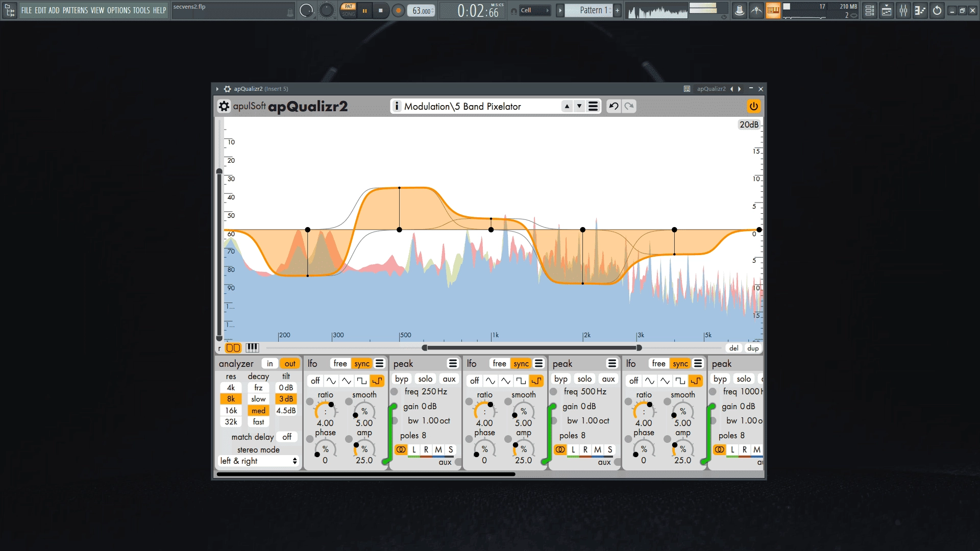This screenshot has height=551, width=980.
Task: Set analyzer resolution to 32k
Action: point(231,422)
